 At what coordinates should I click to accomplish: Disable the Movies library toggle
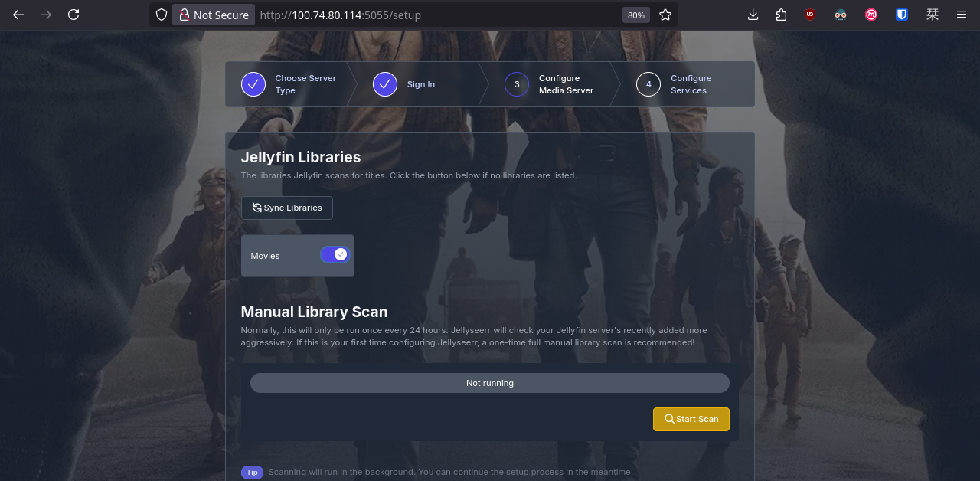point(335,254)
